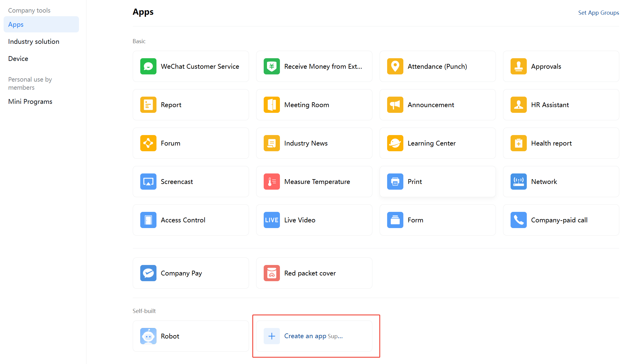Select the Meeting Room door icon
The height and width of the screenshot is (364, 634).
click(x=271, y=105)
